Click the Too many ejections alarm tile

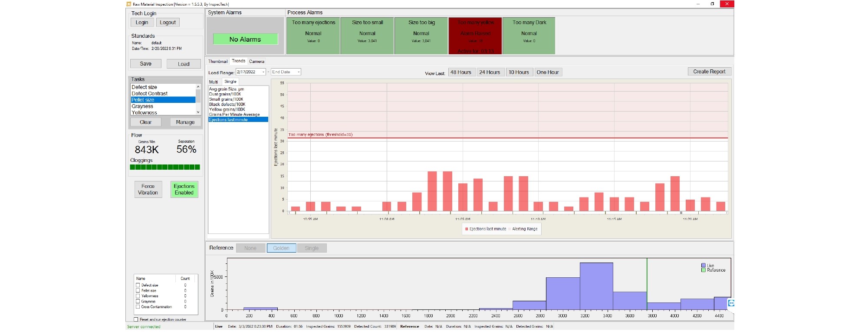pyautogui.click(x=313, y=36)
